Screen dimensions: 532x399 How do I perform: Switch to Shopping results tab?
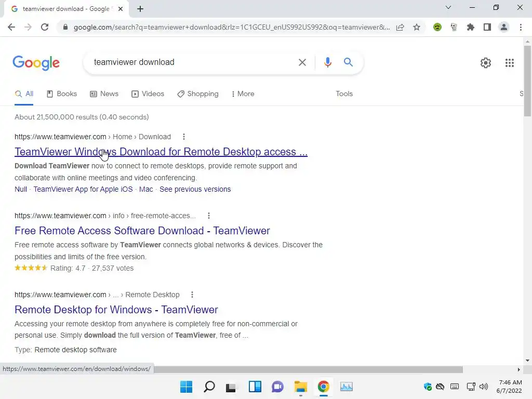(x=198, y=94)
